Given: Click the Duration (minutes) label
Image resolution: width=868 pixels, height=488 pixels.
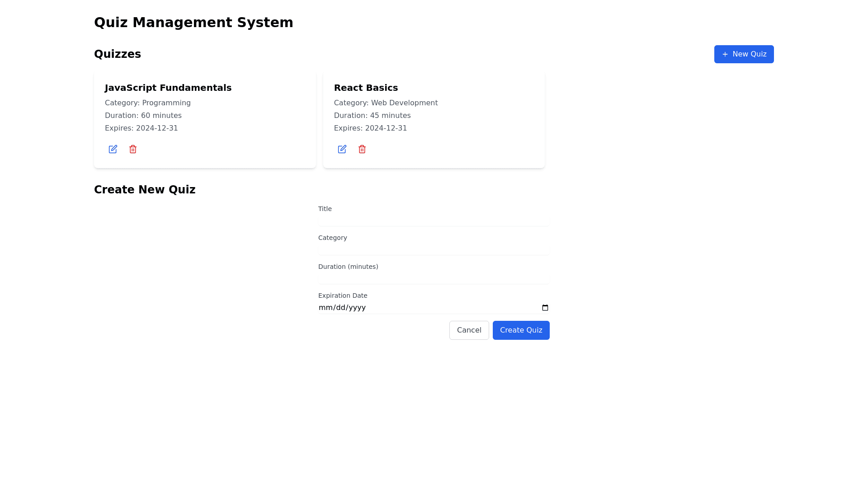Looking at the screenshot, I should coord(348,267).
